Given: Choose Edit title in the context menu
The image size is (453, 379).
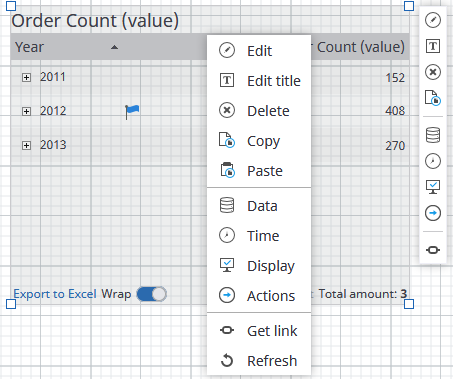Looking at the screenshot, I should (259, 81).
